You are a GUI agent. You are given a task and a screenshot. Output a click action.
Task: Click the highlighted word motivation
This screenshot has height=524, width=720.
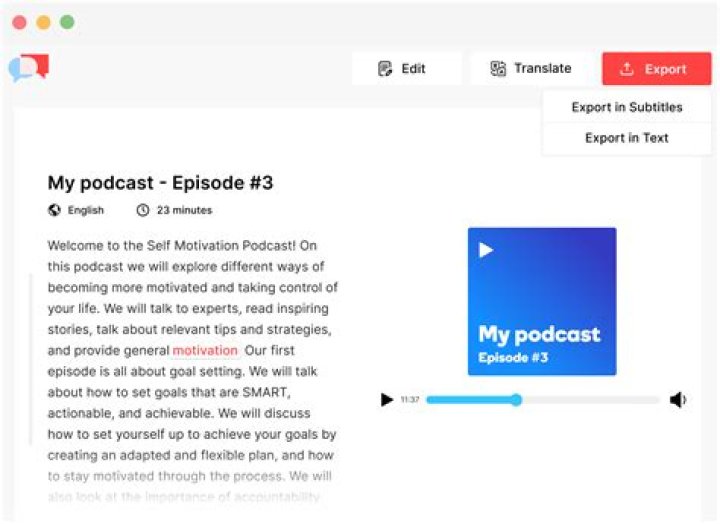coord(205,350)
